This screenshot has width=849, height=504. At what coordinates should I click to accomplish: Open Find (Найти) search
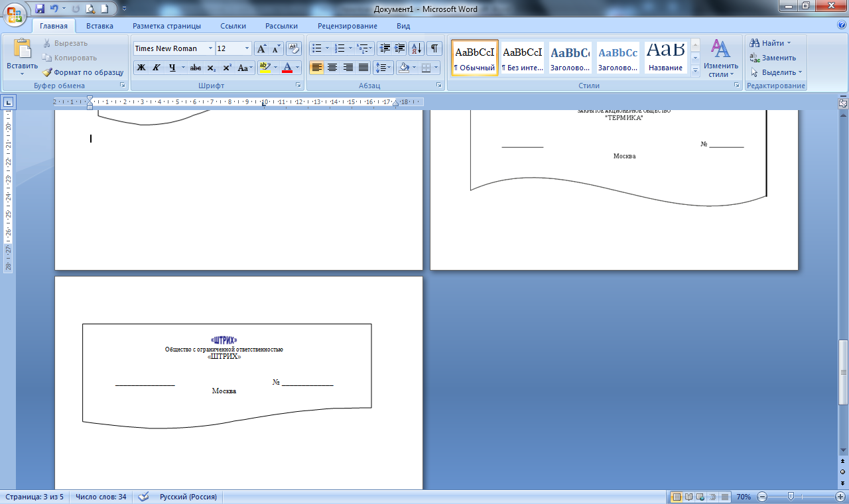[771, 43]
